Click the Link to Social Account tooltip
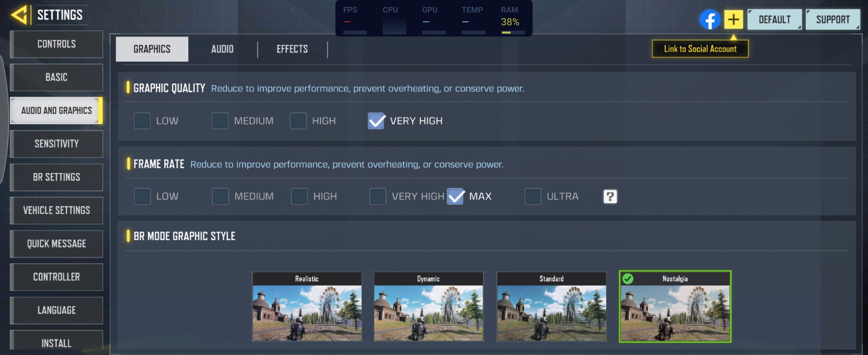 [x=700, y=49]
